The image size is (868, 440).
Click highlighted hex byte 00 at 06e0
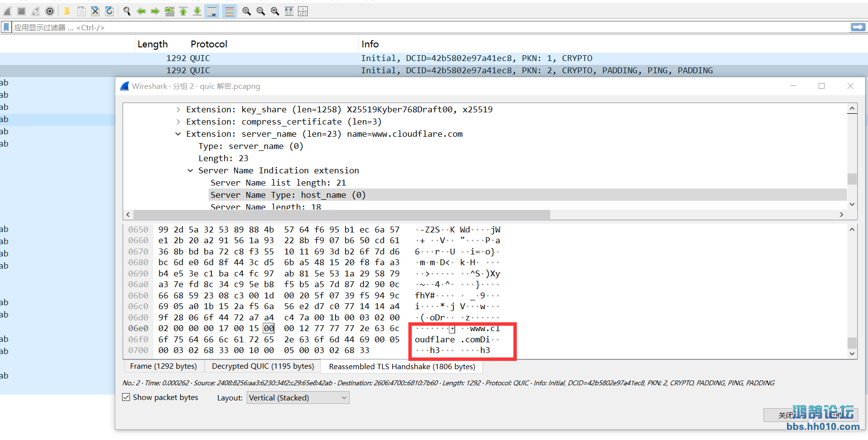coord(269,328)
